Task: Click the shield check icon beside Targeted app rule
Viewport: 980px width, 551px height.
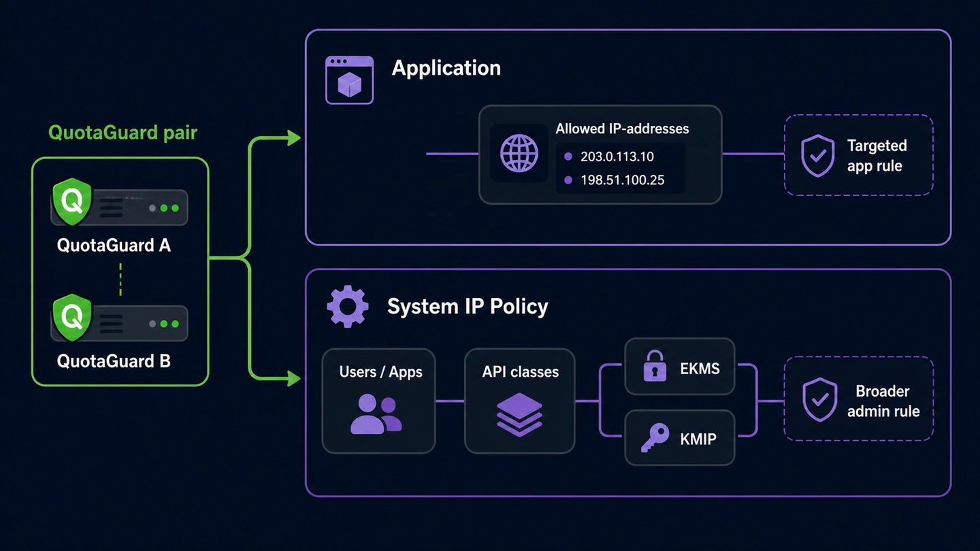Action: coord(817,156)
